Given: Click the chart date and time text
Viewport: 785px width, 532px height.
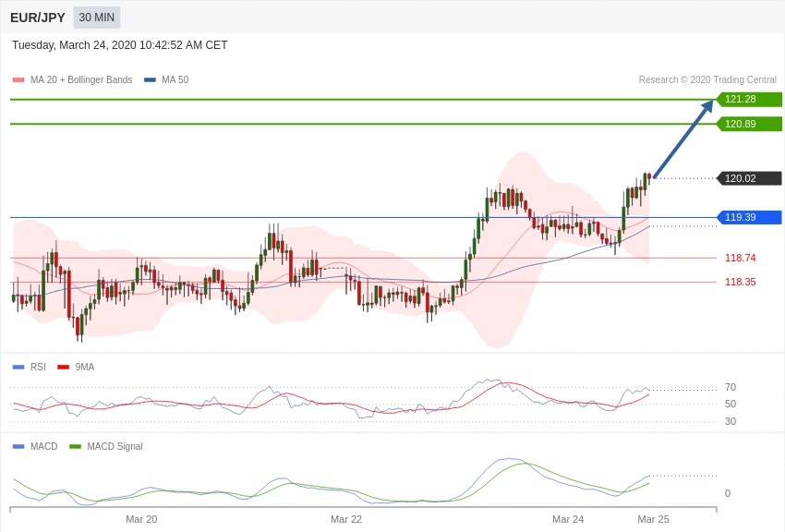Looking at the screenshot, I should coord(120,45).
